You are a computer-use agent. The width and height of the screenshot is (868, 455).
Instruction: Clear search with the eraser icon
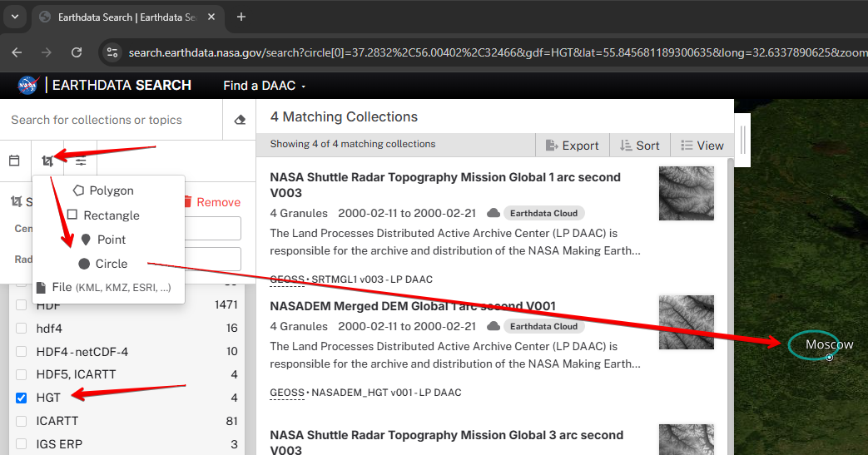pyautogui.click(x=240, y=120)
